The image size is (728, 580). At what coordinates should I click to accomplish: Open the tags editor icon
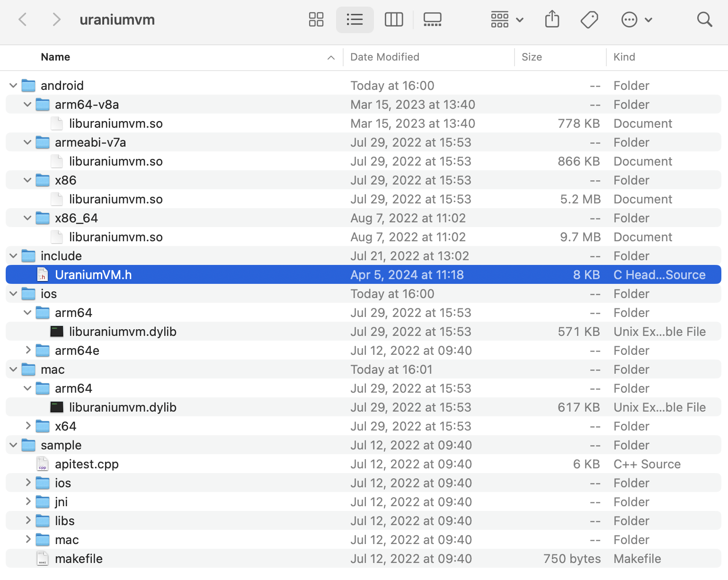coord(589,19)
